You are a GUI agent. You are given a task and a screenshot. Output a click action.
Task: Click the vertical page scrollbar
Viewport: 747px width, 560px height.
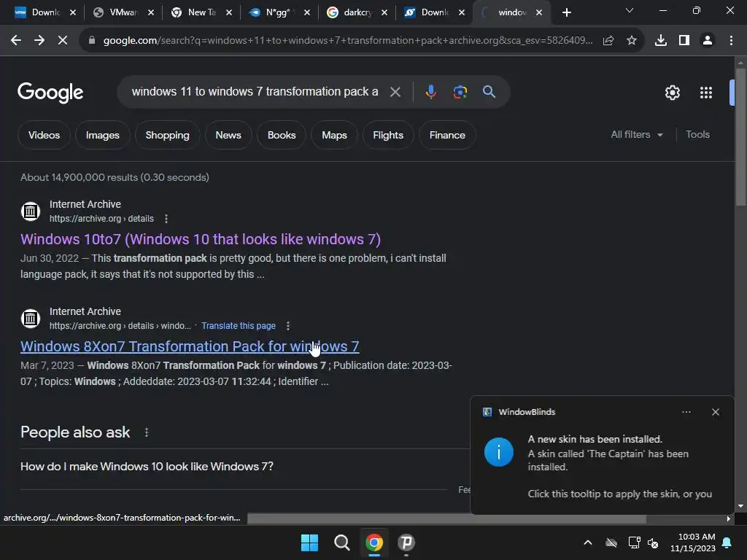point(740,137)
